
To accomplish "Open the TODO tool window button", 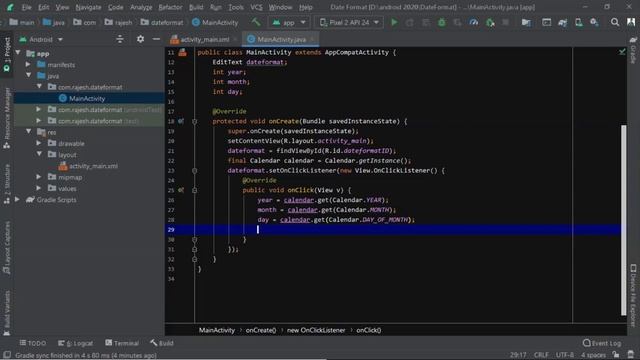I will [x=33, y=343].
